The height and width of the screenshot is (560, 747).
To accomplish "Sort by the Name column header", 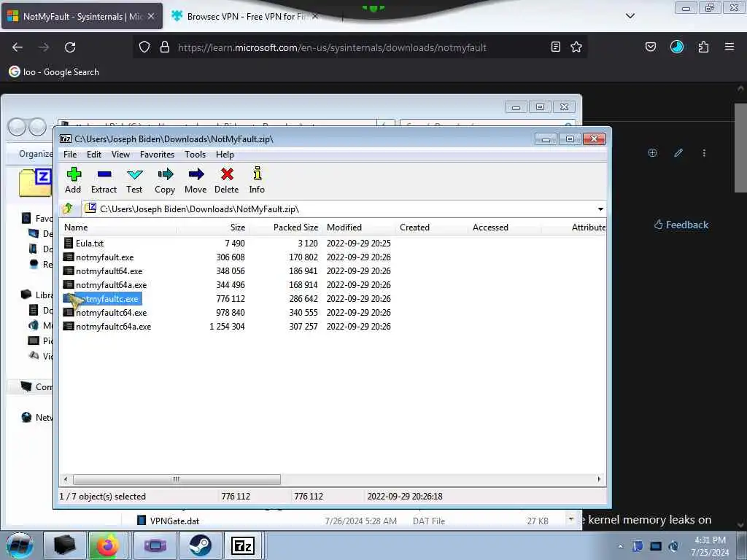I will pyautogui.click(x=119, y=227).
